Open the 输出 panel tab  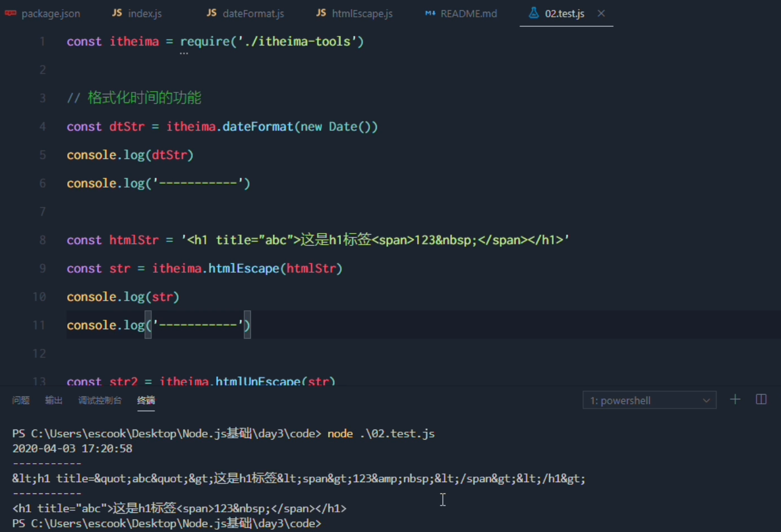[54, 400]
